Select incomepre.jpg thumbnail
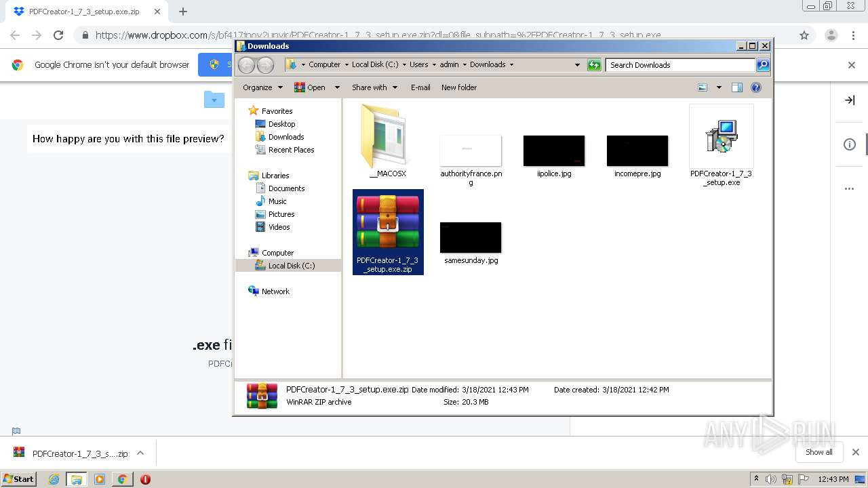 pyautogui.click(x=637, y=150)
